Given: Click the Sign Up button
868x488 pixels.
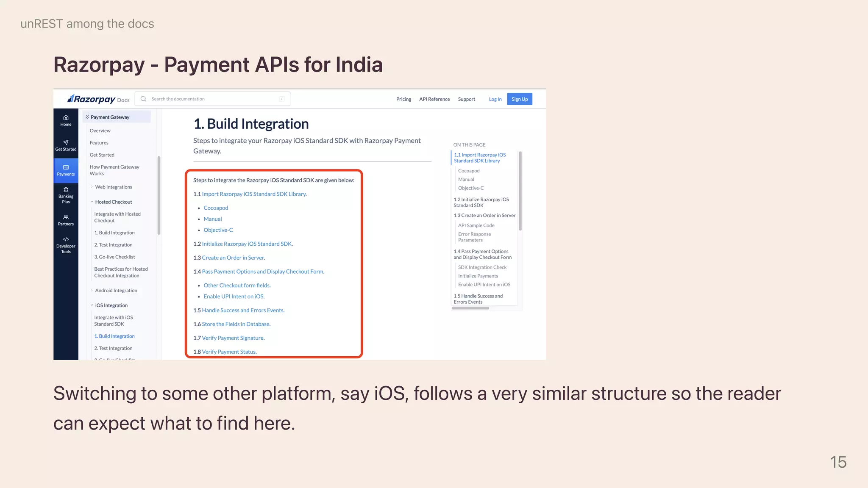Looking at the screenshot, I should click(520, 99).
